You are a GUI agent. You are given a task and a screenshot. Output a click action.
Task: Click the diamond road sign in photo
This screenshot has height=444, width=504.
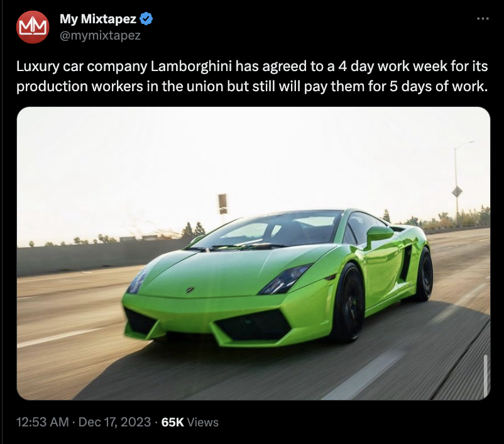coord(457,192)
